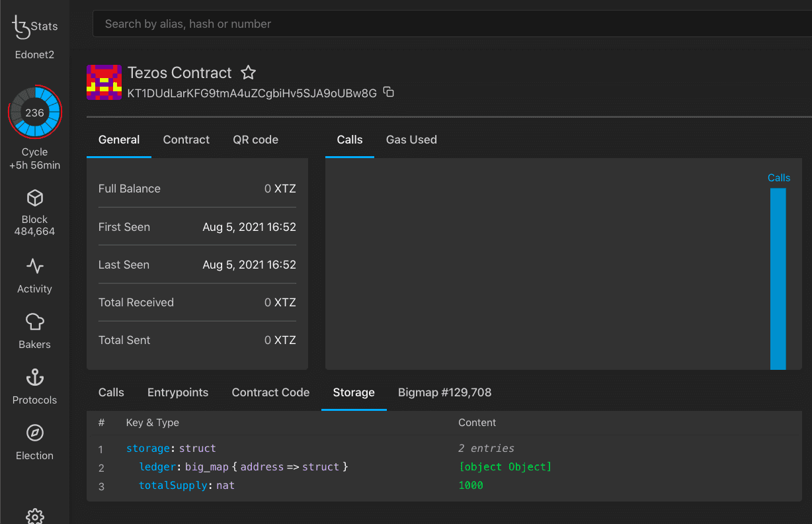Click the blue Calls chart bar

point(778,278)
